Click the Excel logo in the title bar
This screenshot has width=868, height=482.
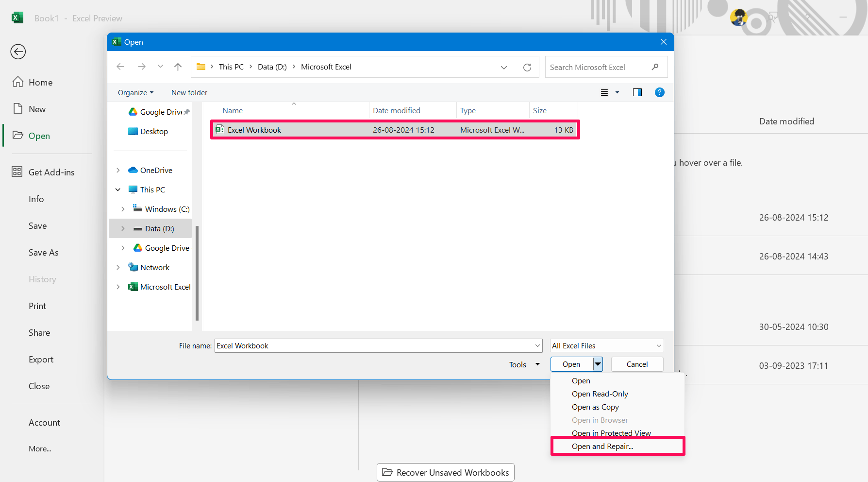(x=17, y=18)
